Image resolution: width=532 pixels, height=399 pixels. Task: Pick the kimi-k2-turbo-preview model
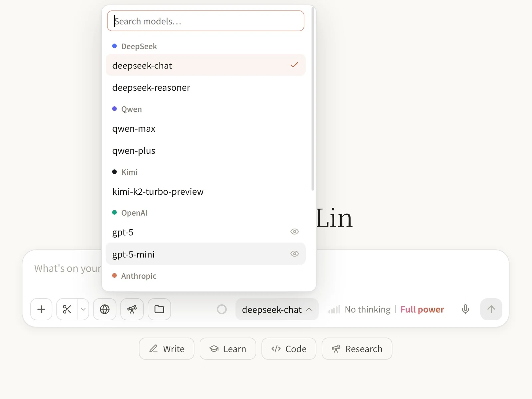(x=205, y=191)
